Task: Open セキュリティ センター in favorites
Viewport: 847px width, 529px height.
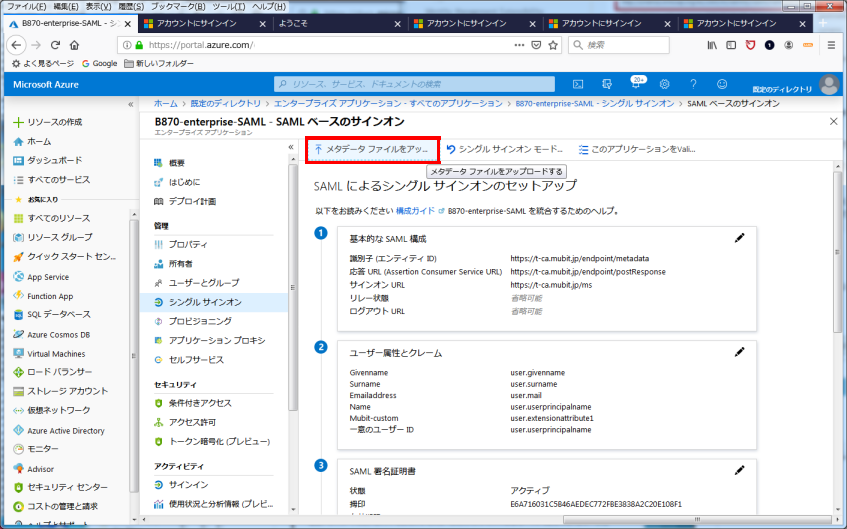Action: [60, 487]
